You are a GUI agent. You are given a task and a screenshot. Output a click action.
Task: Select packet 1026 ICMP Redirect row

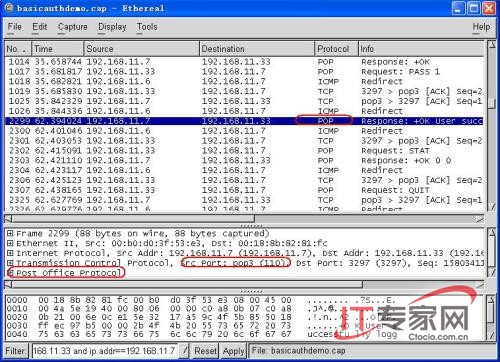pyautogui.click(x=244, y=111)
